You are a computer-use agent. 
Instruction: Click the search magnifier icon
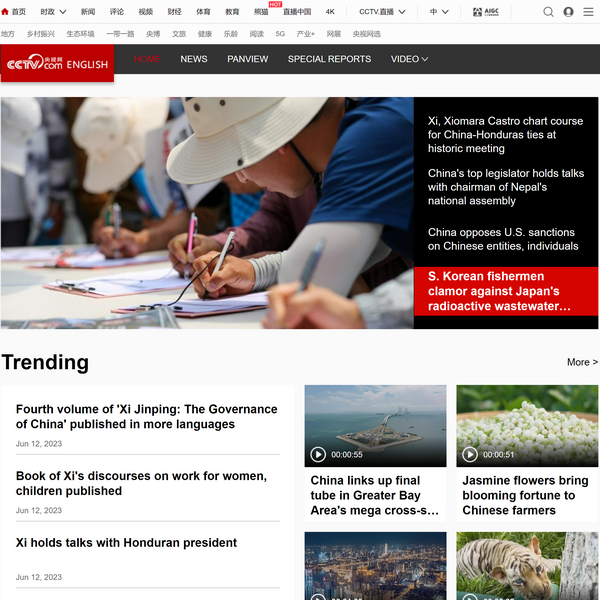click(548, 12)
